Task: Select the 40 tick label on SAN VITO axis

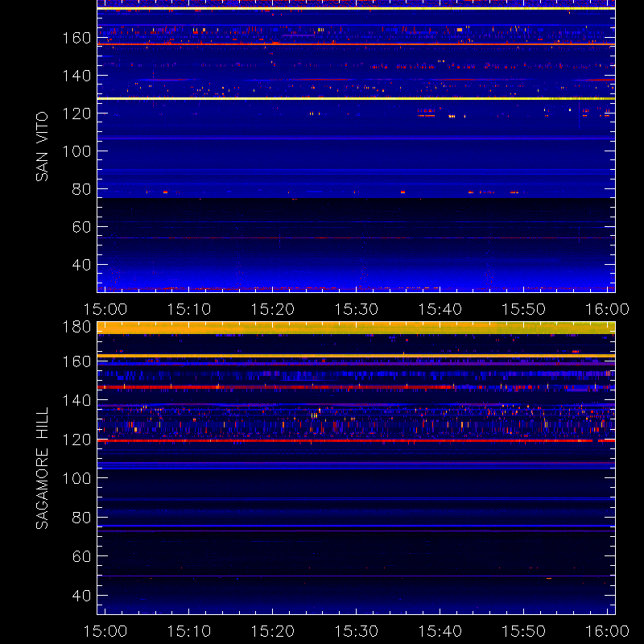Action: point(81,265)
